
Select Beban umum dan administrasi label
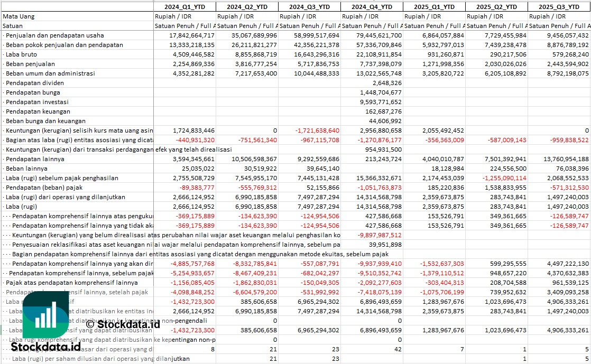(x=50, y=73)
